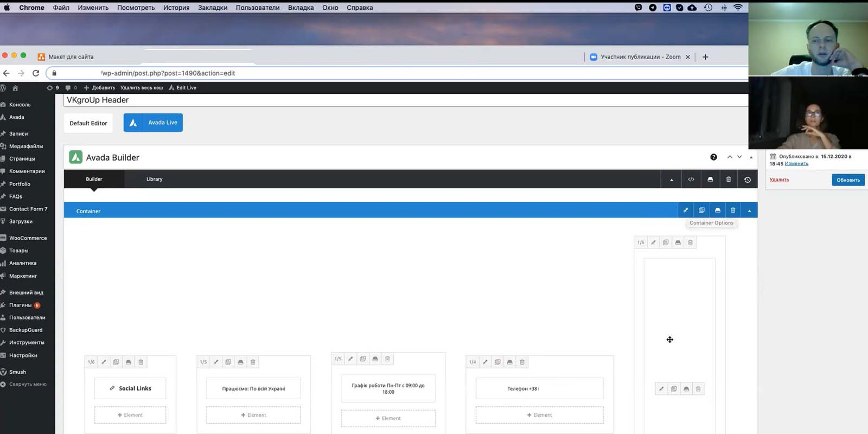The width and height of the screenshot is (868, 434).
Task: Toggle the Avada Builder panel collapse triangle
Action: coord(751,157)
